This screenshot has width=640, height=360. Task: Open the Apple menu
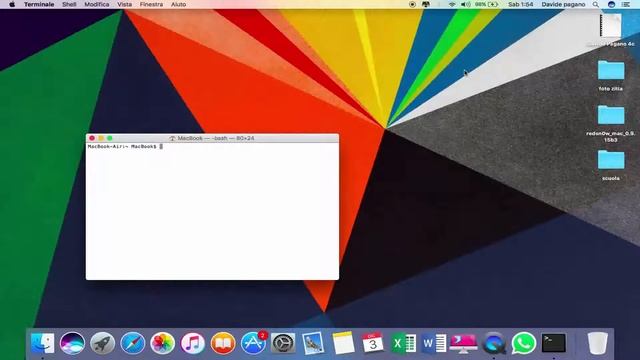[x=12, y=4]
